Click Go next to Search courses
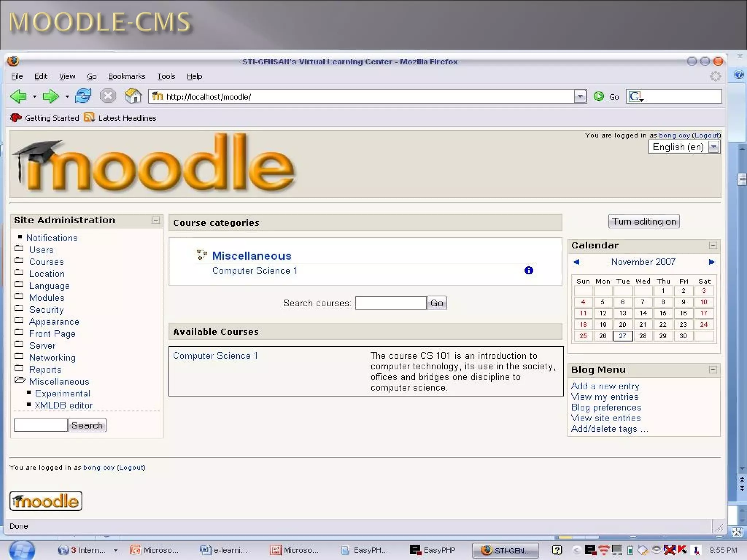Image resolution: width=747 pixels, height=560 pixels. click(x=437, y=303)
